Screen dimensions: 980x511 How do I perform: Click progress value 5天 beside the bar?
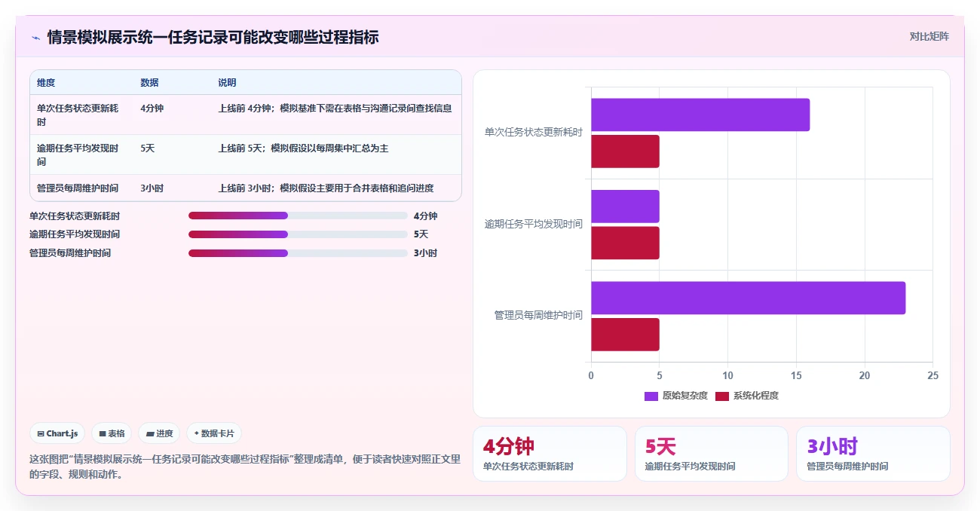[x=421, y=234]
